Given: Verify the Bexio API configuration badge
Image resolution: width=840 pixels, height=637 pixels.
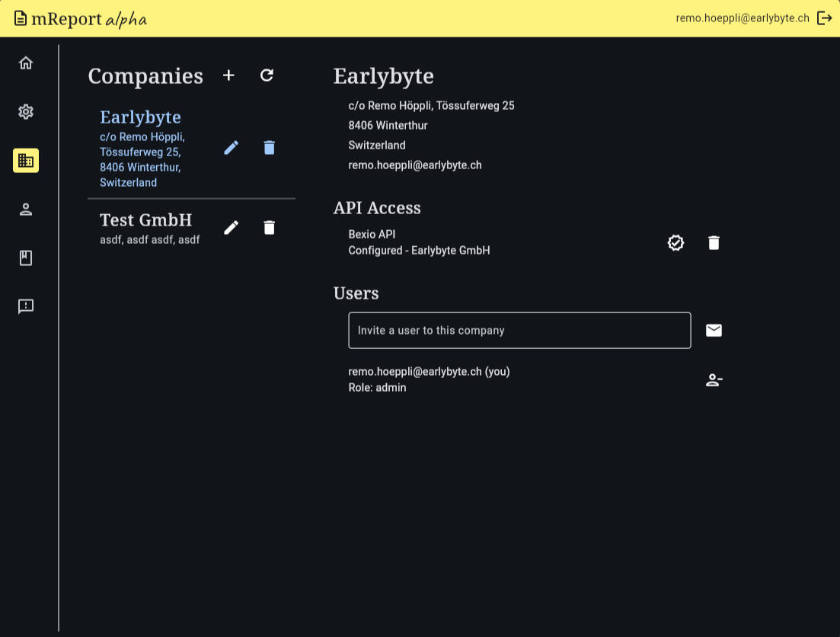Looking at the screenshot, I should [x=676, y=242].
